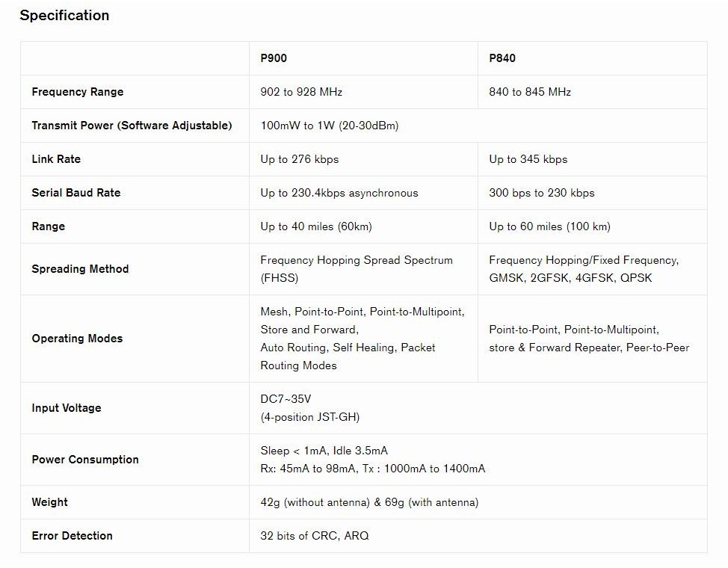This screenshot has width=728, height=568.
Task: Click the Serial Baud Rate label
Action: pos(76,193)
